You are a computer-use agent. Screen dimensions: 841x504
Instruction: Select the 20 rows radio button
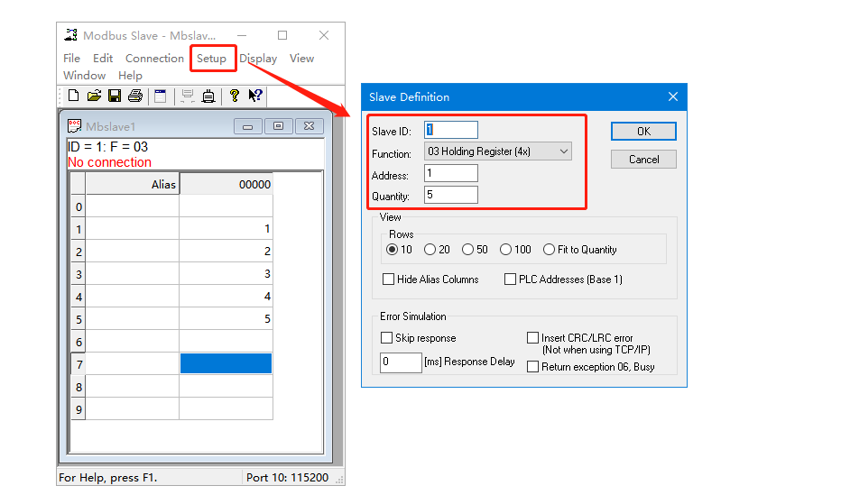click(430, 250)
